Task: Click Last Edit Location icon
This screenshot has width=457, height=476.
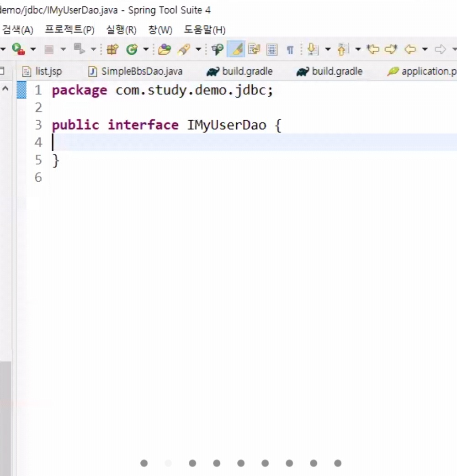Action: (373, 49)
